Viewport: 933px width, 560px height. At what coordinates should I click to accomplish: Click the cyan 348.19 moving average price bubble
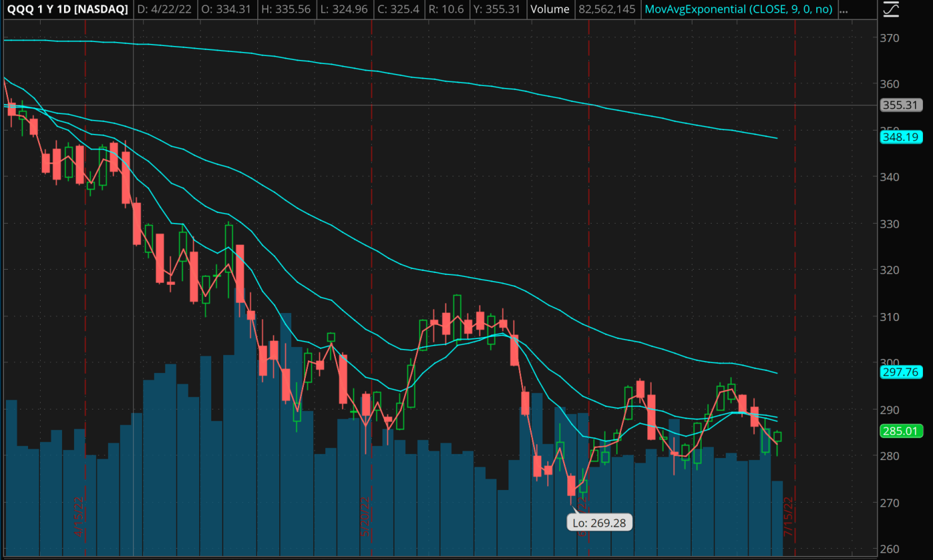[x=900, y=137]
